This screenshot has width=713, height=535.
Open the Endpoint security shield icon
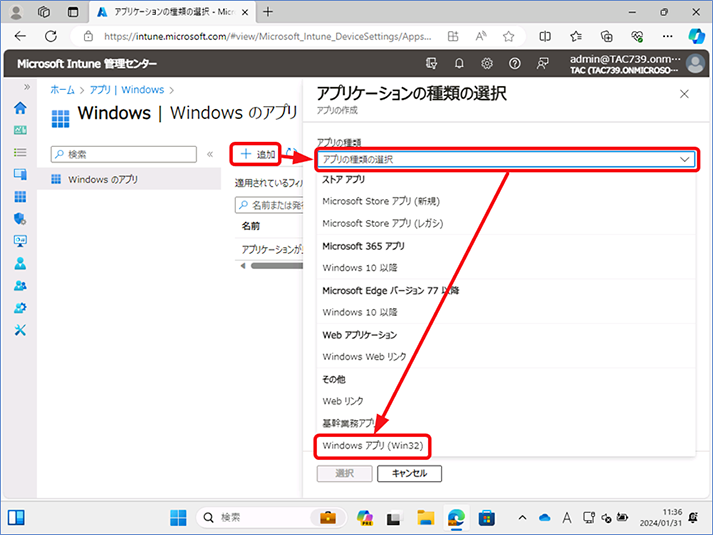(x=20, y=219)
